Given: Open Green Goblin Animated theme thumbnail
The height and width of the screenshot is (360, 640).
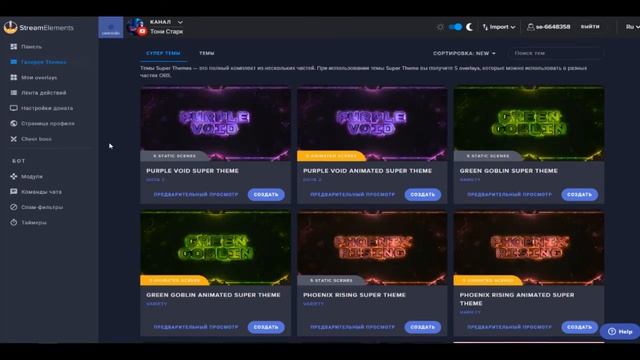Looking at the screenshot, I should pyautogui.click(x=216, y=248).
